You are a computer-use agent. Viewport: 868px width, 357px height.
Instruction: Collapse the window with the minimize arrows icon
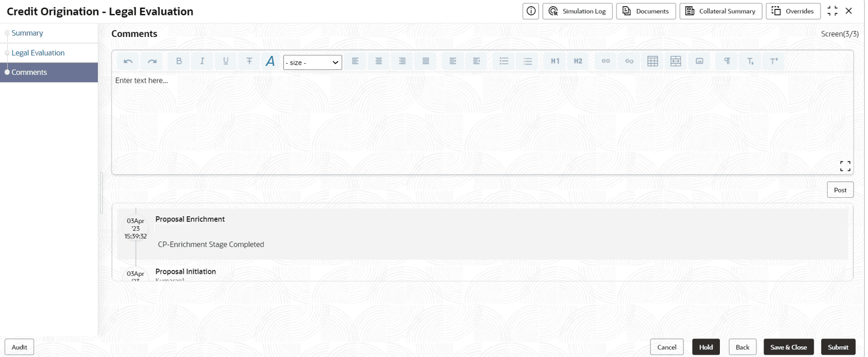coord(833,11)
